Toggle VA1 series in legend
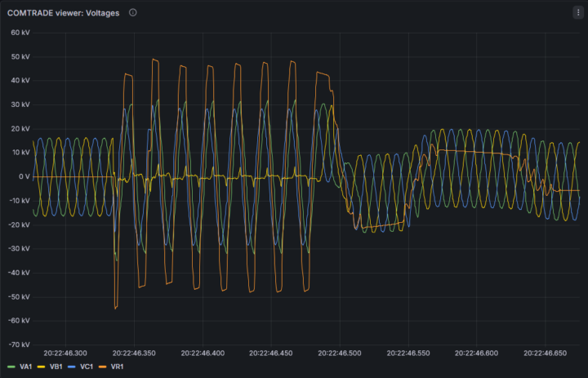 click(25, 367)
